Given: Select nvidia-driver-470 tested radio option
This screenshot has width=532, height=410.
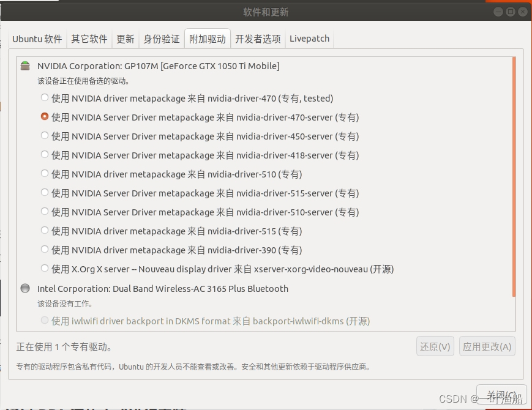Looking at the screenshot, I should 45,98.
